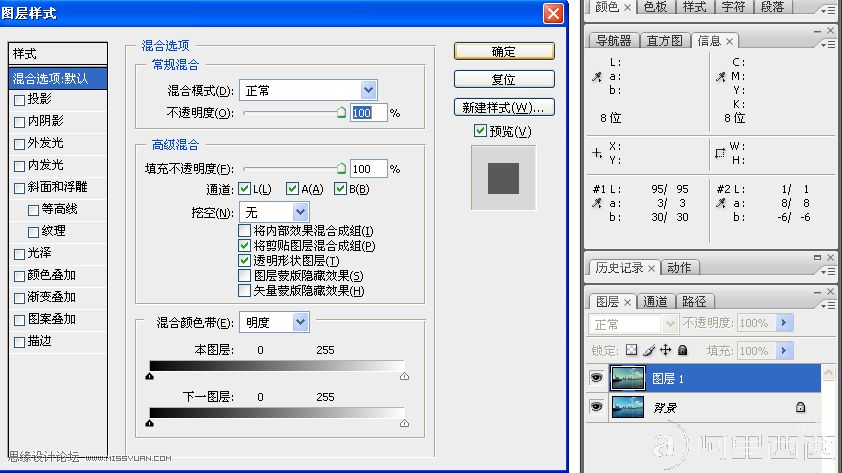Click the lock all padlock icon
This screenshot has height=473, width=842.
click(x=682, y=351)
